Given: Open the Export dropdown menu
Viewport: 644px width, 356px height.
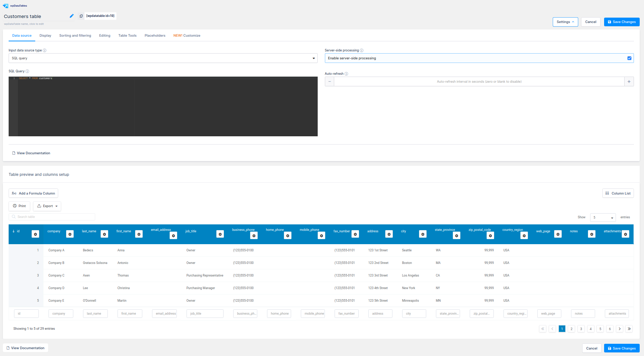Looking at the screenshot, I should coord(47,206).
